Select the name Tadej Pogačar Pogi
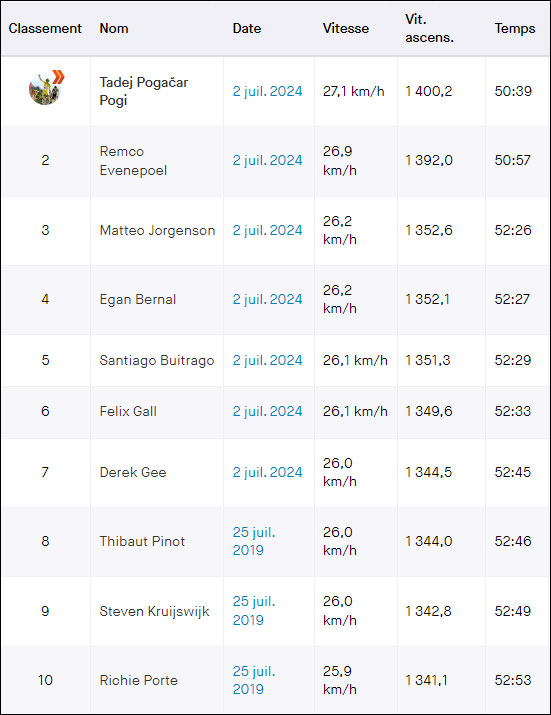This screenshot has width=551, height=715. [x=144, y=91]
